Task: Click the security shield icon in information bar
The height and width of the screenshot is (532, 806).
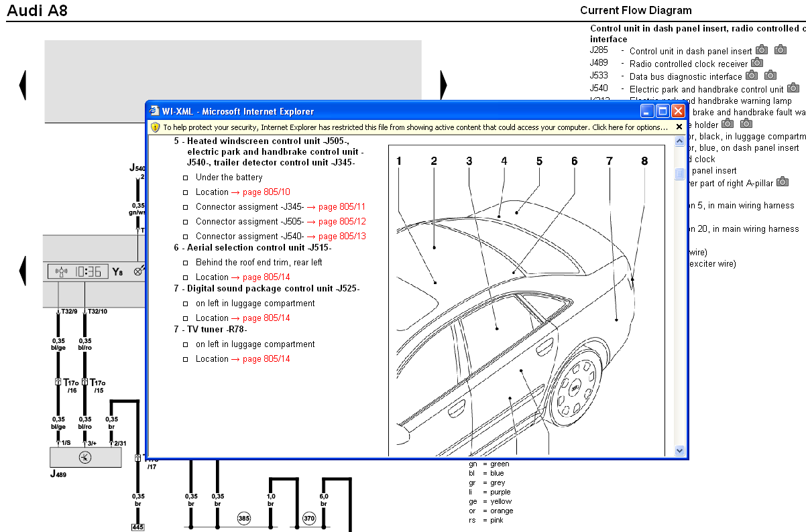Action: click(x=155, y=127)
